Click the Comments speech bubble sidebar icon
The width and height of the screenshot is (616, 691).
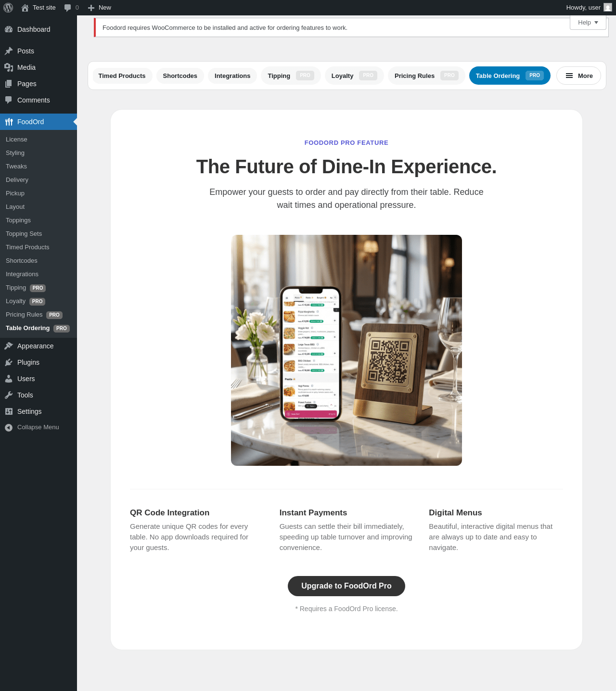9,100
